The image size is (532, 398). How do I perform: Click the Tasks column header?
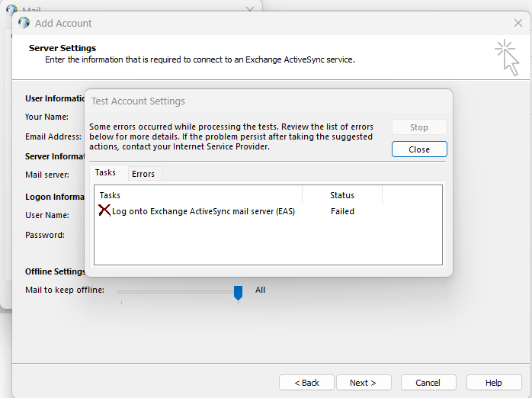coord(198,195)
